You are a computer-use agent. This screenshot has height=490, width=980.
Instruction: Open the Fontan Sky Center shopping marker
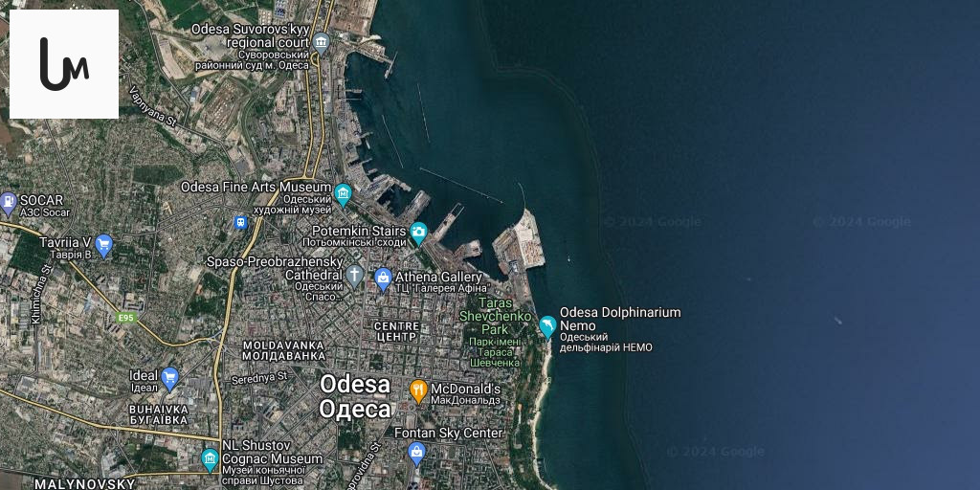(416, 453)
